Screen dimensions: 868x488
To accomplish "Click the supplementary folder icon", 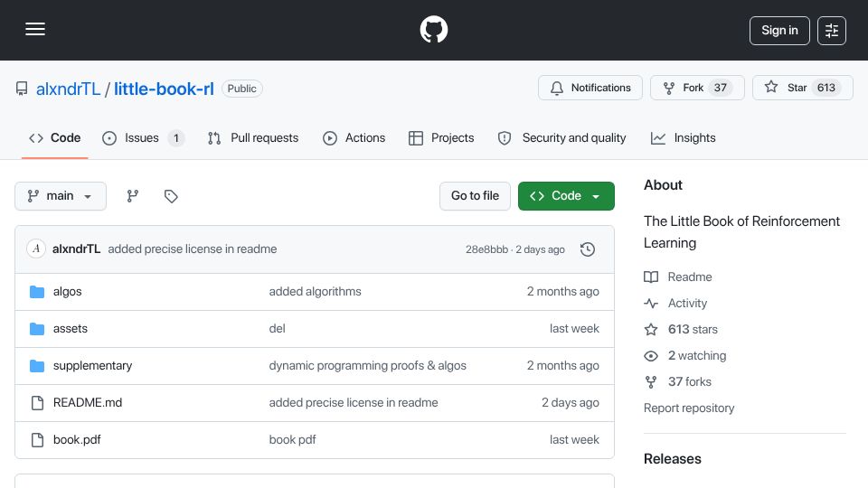I will tap(37, 366).
